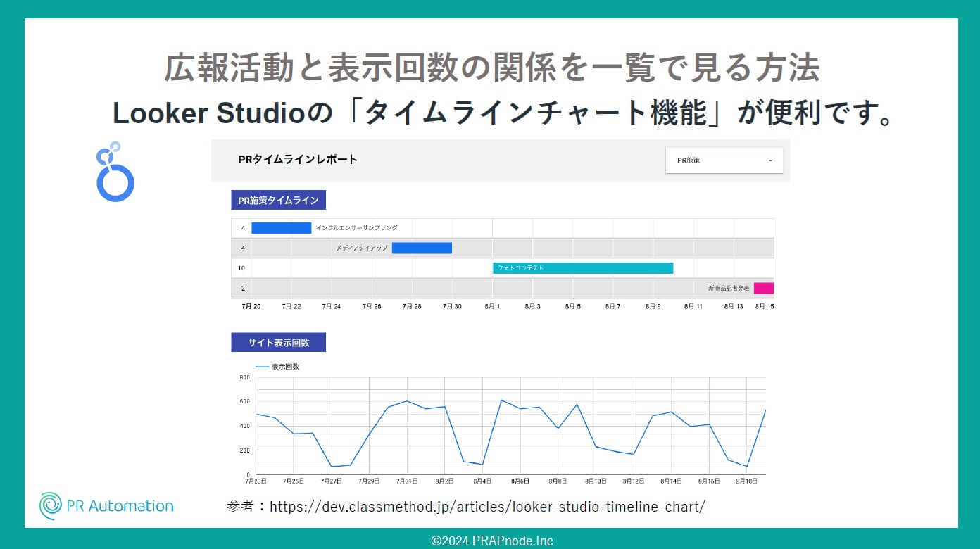The image size is (980, 549).
Task: Open the dev.classmethod.jp reference link
Action: click(486, 507)
